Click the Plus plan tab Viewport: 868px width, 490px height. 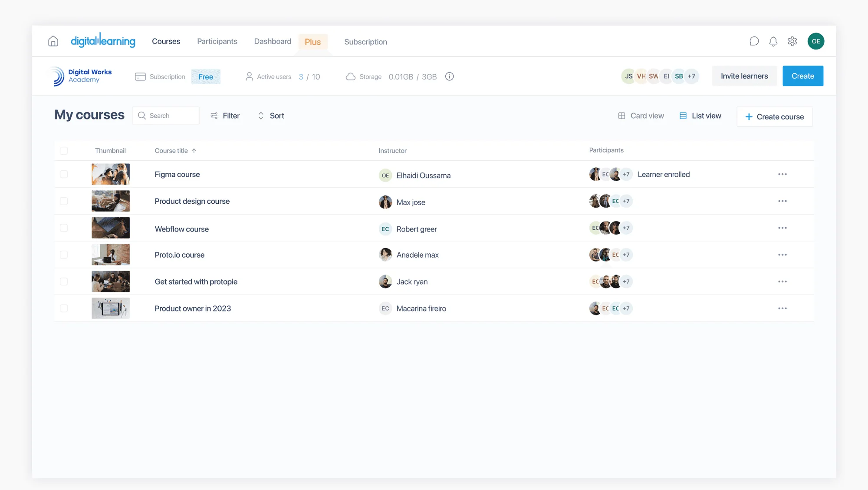[x=313, y=42]
